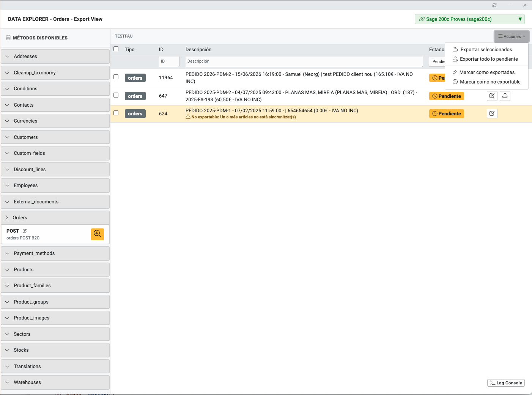
Task: Expand the Customers section
Action: pyautogui.click(x=55, y=137)
